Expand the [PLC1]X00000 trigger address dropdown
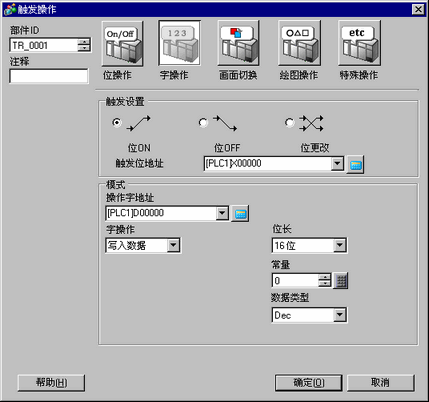The width and height of the screenshot is (429, 402). point(337,164)
